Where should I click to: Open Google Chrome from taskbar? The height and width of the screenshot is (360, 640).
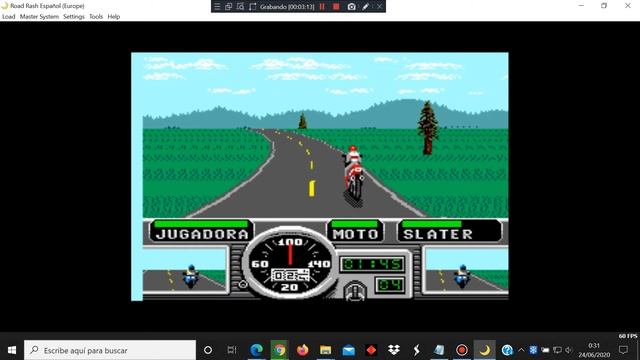click(x=280, y=350)
